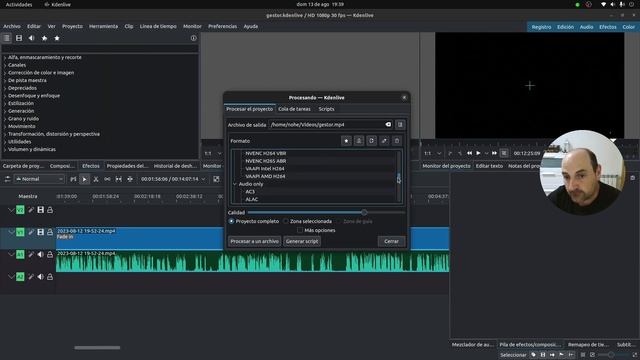Select NVENC H265 ABR format
The width and height of the screenshot is (640, 360).
[266, 161]
